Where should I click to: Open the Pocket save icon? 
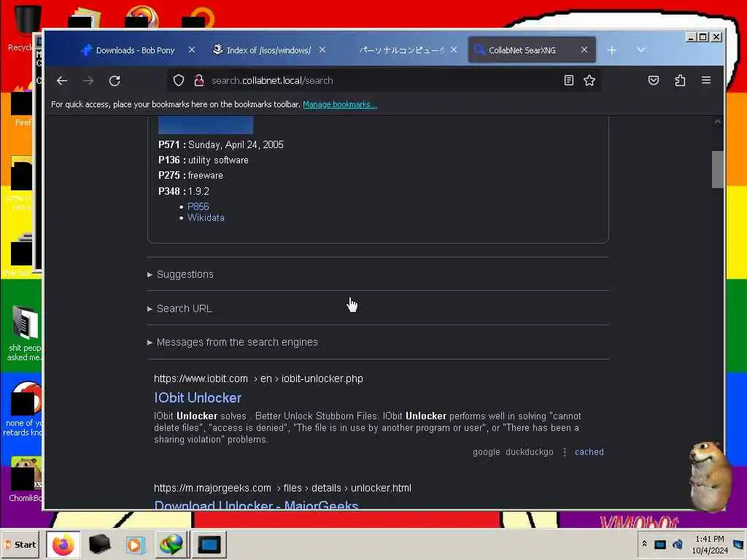click(653, 80)
